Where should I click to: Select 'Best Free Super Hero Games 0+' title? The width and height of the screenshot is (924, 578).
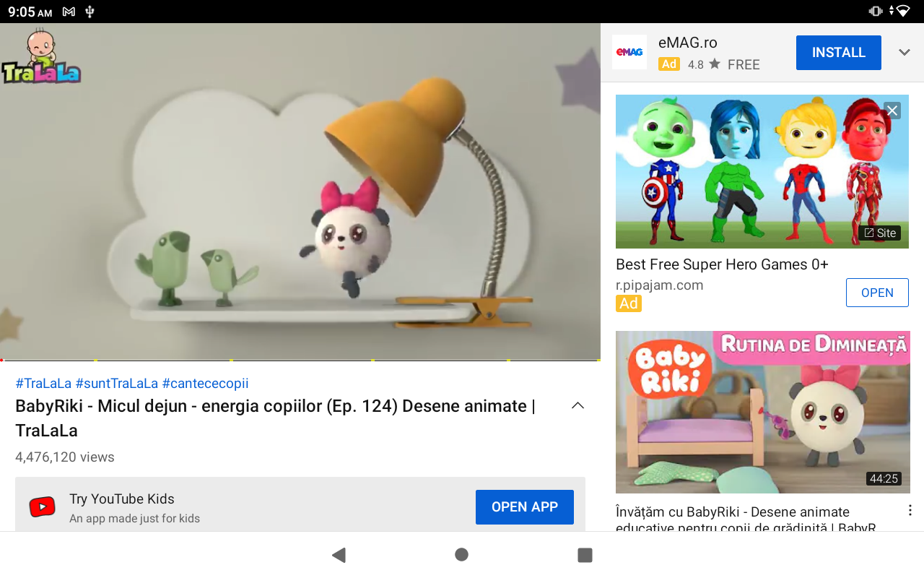pyautogui.click(x=722, y=264)
